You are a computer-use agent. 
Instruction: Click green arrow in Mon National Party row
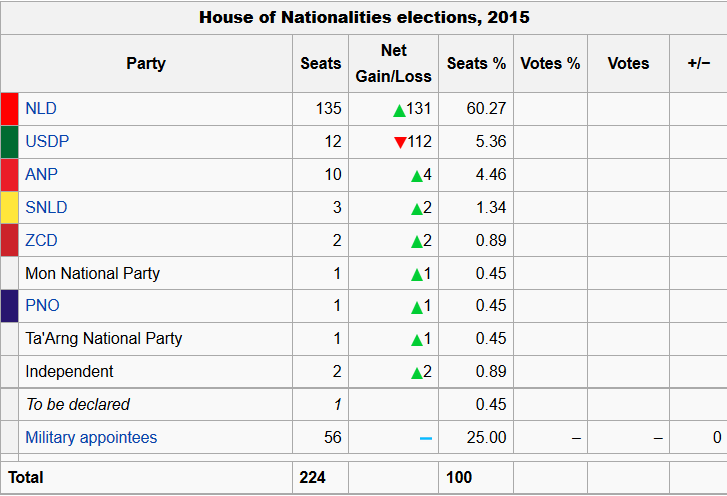[417, 275]
